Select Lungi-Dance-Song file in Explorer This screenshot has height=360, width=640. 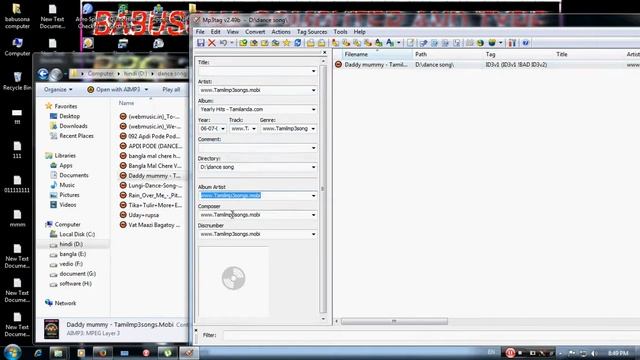(x=150, y=185)
